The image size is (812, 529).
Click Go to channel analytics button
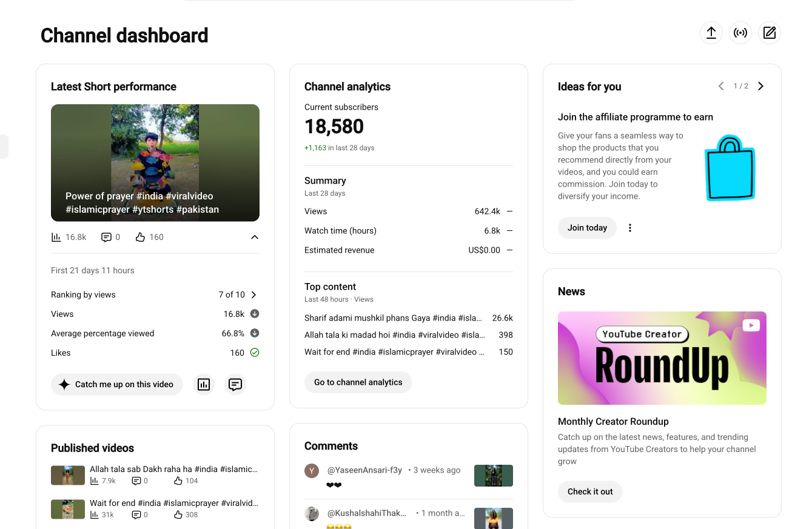[358, 382]
